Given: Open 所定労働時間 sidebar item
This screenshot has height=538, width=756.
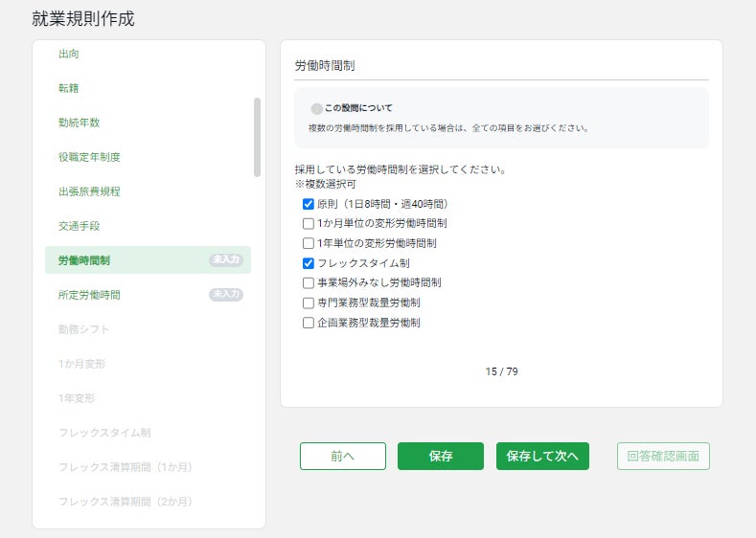Looking at the screenshot, I should click(x=89, y=295).
